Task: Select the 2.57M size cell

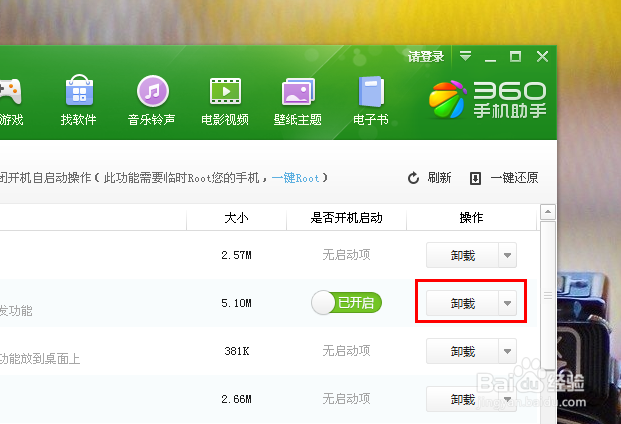Action: click(x=236, y=255)
